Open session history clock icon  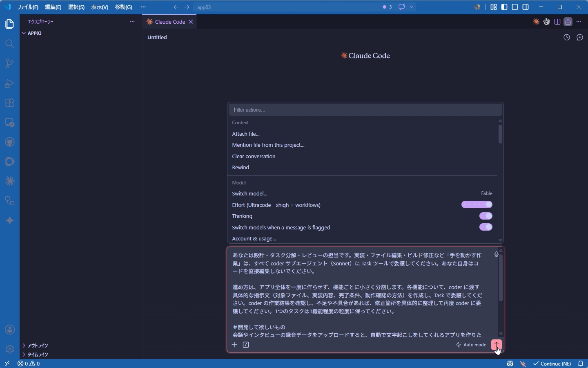567,37
